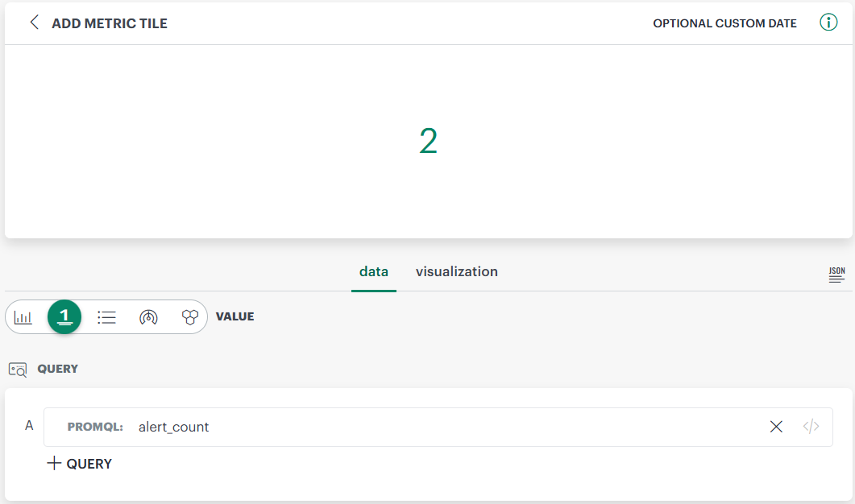855x504 pixels.
Task: Open the OPTIONAL CUSTOM DATE selector
Action: coord(724,23)
